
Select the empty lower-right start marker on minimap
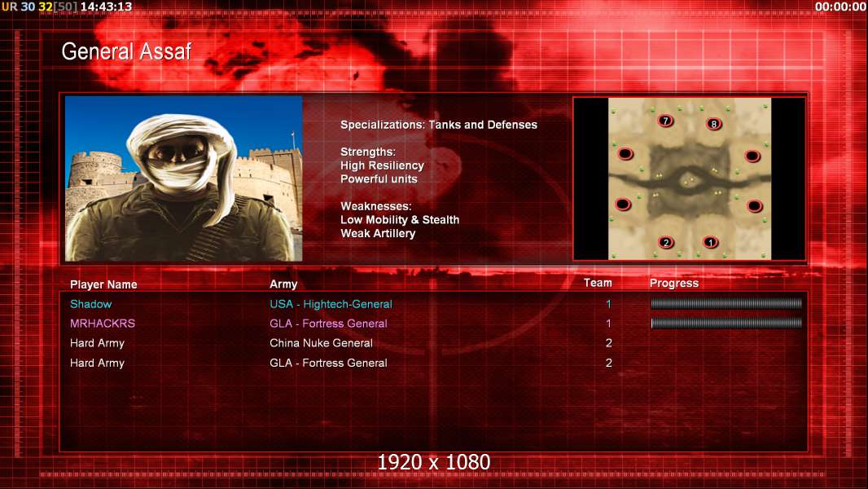(754, 206)
